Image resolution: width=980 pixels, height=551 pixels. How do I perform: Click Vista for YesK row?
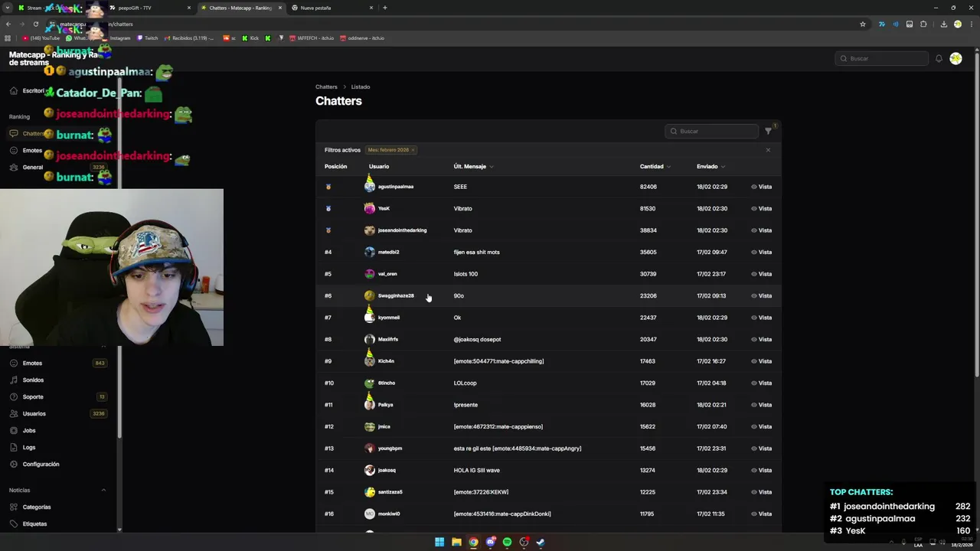click(x=761, y=208)
